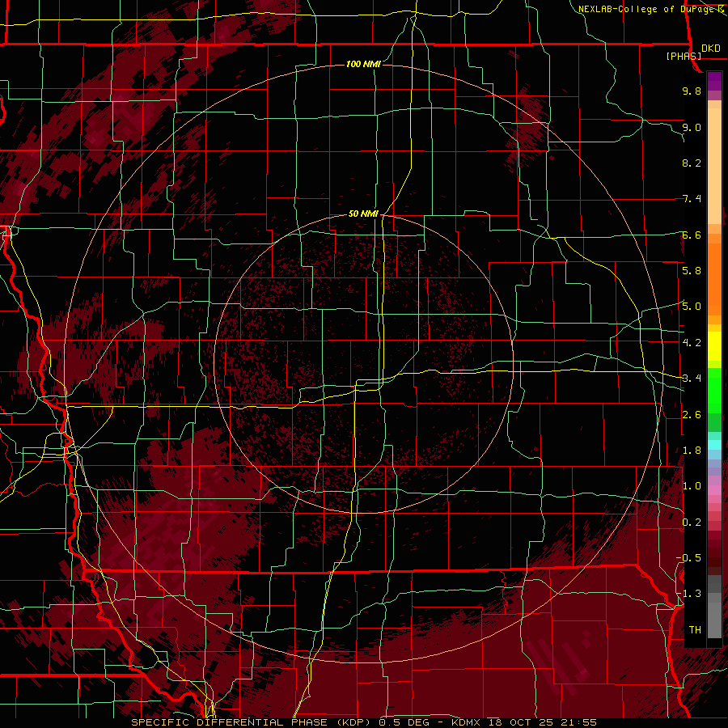Viewport: 728px width, 728px height.
Task: Select the 7.4 scale label
Action: click(x=692, y=199)
